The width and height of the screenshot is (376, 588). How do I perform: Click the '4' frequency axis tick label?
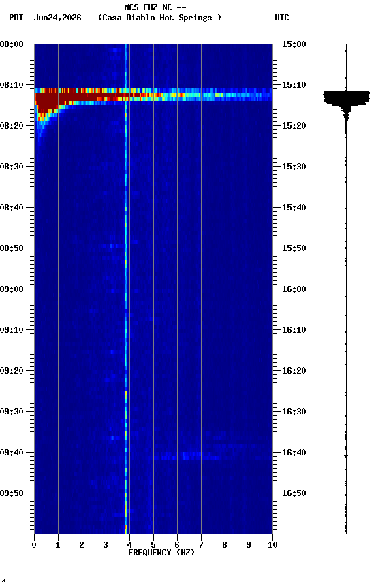(129, 545)
